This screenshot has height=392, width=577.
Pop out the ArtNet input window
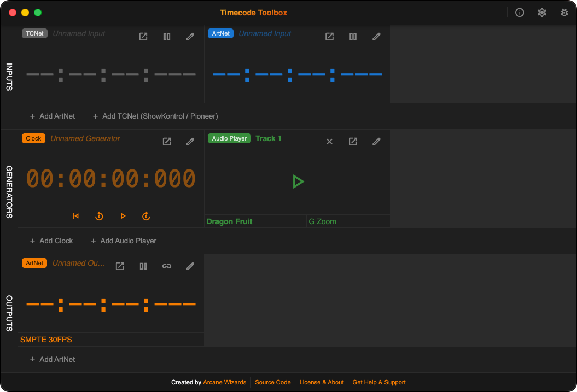329,37
